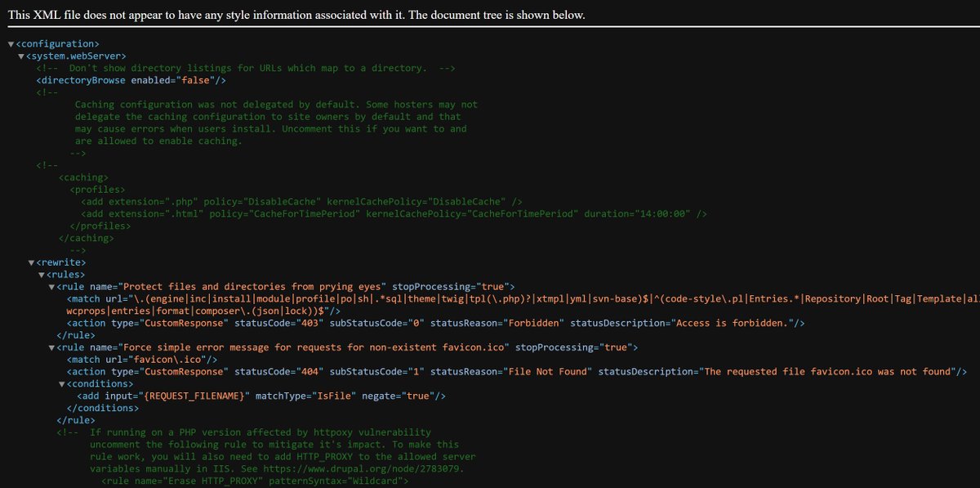Viewport: 980px width, 488px height.
Task: Click statusDescription 'Access is forbidden.' value
Action: (x=734, y=324)
